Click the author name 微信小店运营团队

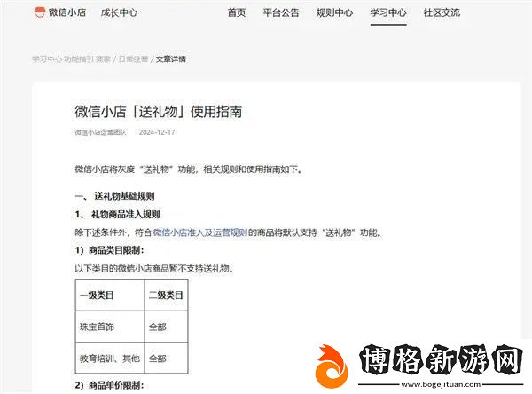(100, 132)
